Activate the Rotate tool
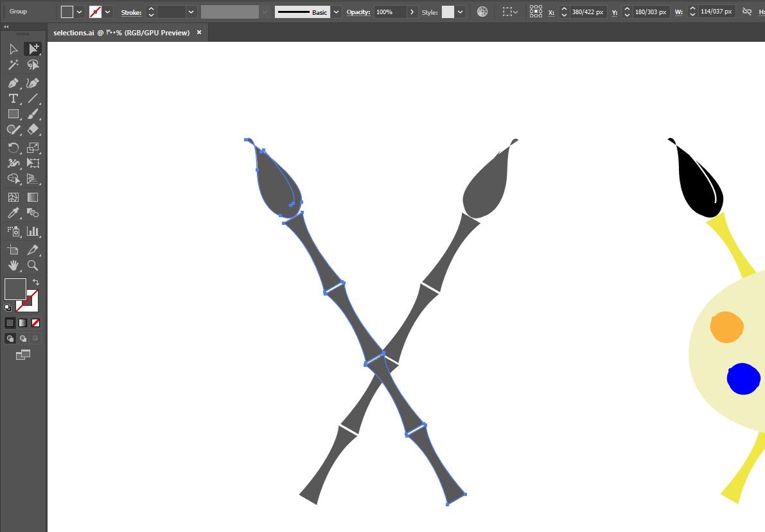Image resolution: width=765 pixels, height=532 pixels. (13, 147)
